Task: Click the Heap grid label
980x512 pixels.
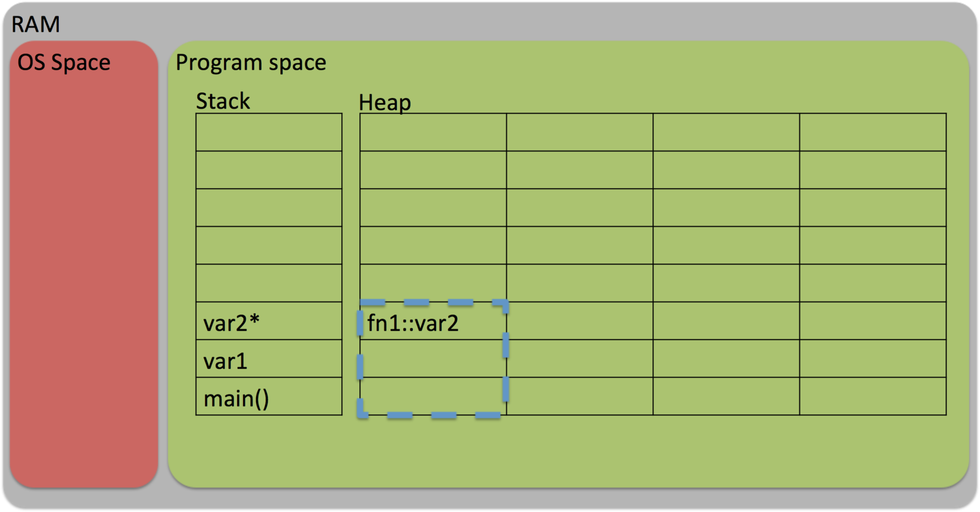Action: (384, 102)
